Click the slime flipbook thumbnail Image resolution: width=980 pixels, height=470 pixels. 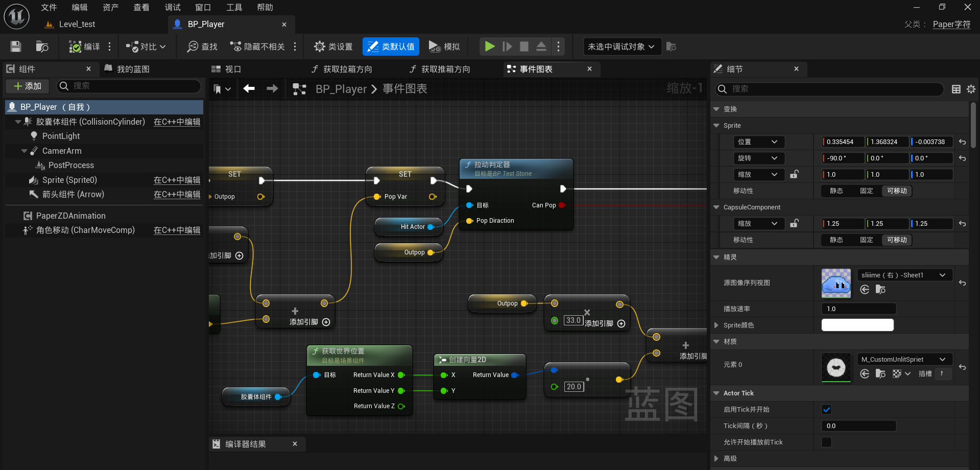tap(836, 283)
